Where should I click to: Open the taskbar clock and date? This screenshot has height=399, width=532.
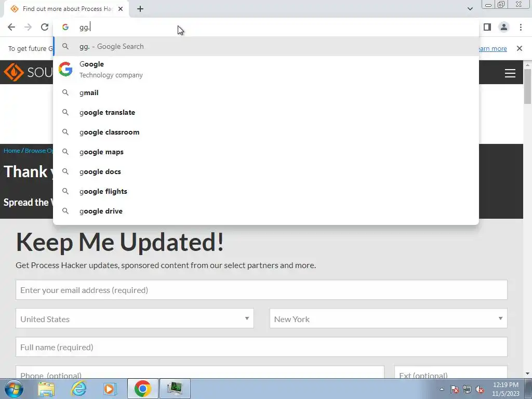pos(506,389)
